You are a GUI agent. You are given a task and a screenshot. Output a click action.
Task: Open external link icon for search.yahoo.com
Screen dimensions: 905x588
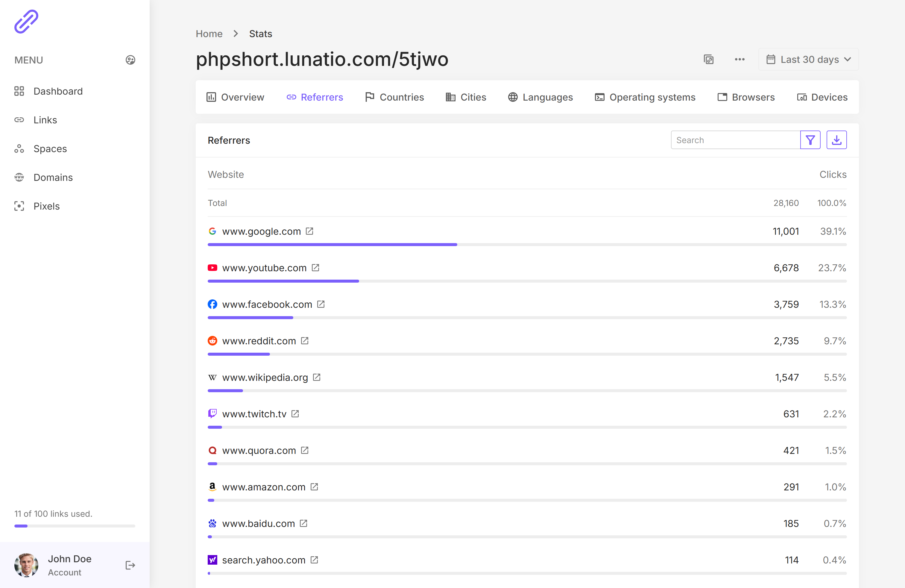pos(314,560)
